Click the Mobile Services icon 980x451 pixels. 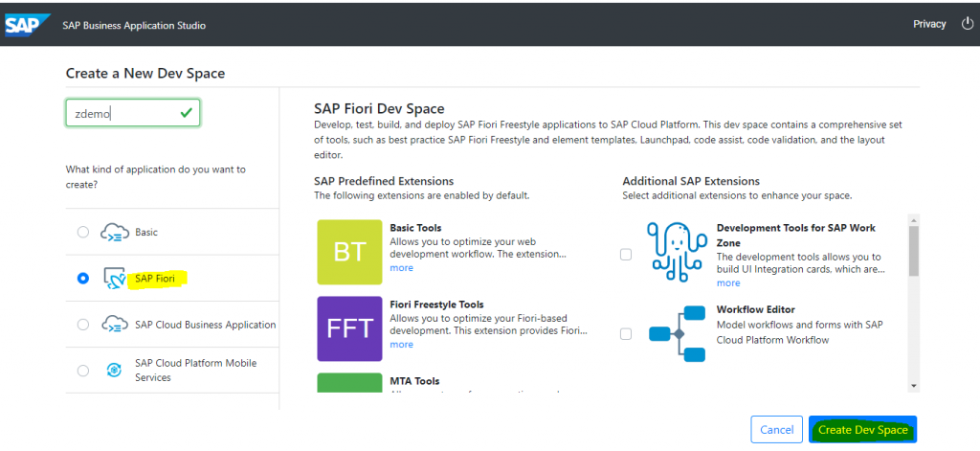pyautogui.click(x=115, y=371)
